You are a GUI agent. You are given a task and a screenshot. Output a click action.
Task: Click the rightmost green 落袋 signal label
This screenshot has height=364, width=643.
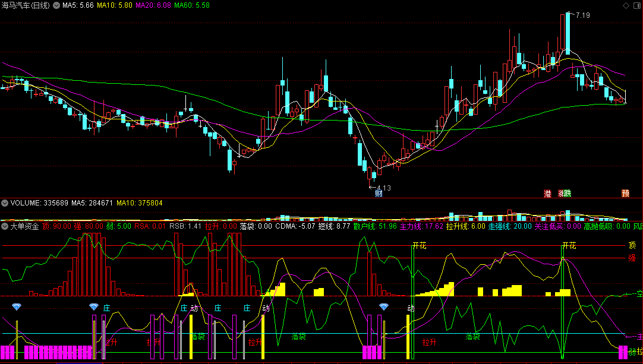[473, 337]
